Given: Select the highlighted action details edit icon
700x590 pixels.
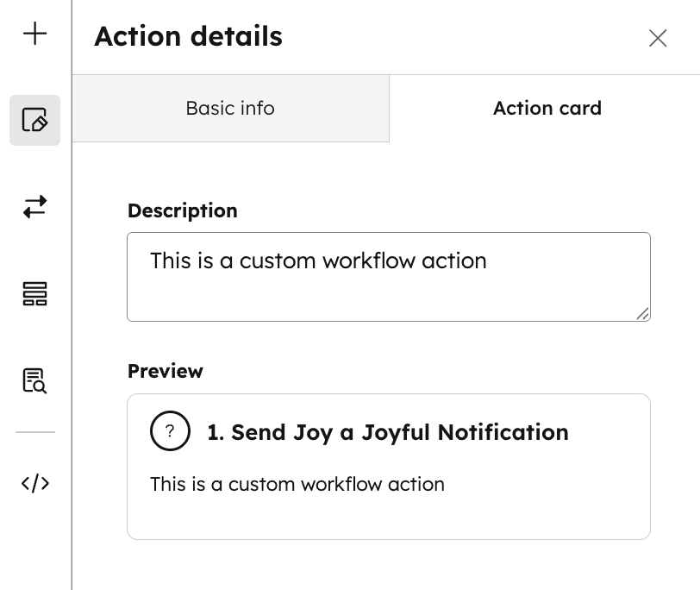Looking at the screenshot, I should click(x=34, y=120).
